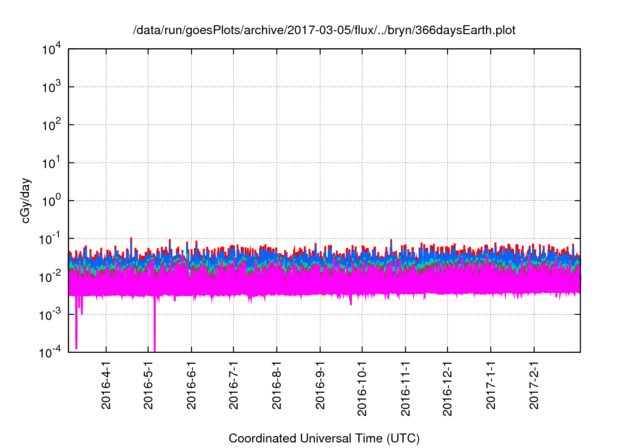
Task: Click the 10^-2 y-axis tick label
Action: (51, 276)
